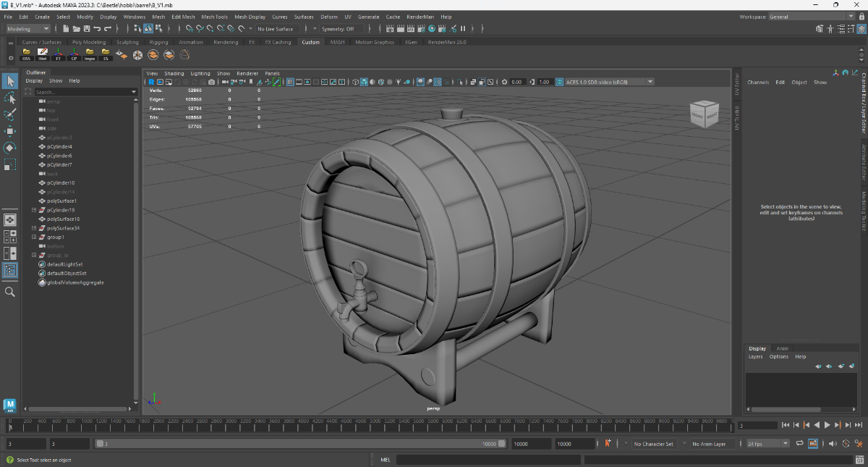Viewport: 868px width, 467px height.
Task: Click the CP shelf button
Action: (x=75, y=55)
